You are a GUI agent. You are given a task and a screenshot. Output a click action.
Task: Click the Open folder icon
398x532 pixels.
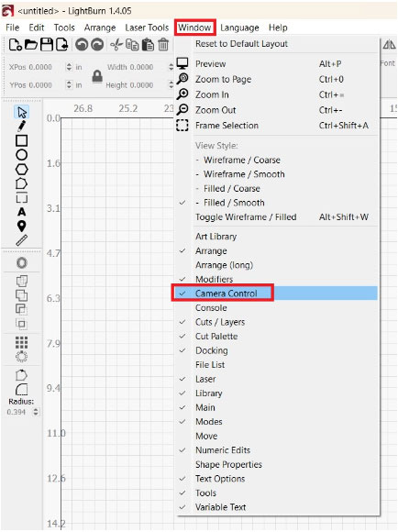[x=31, y=44]
